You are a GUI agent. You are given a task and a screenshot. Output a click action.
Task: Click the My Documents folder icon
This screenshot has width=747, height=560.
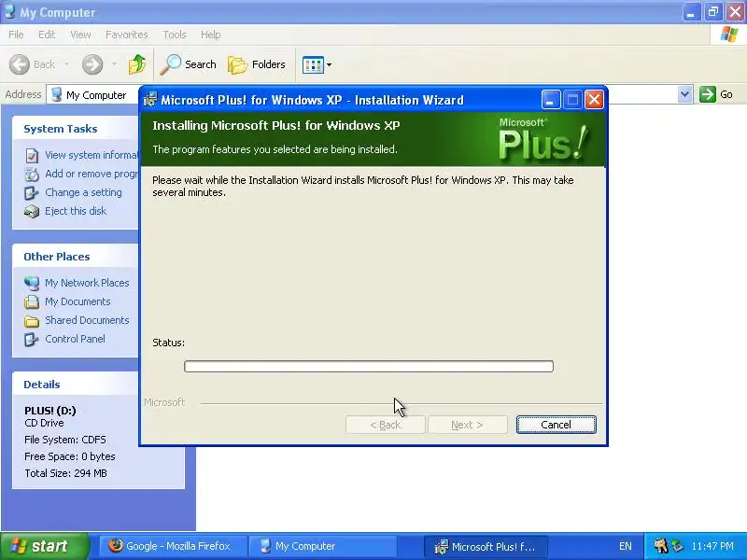pyautogui.click(x=32, y=301)
